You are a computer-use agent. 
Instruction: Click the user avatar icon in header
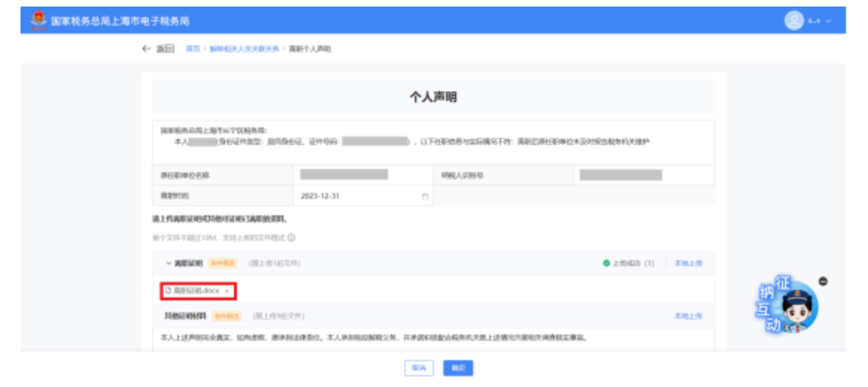(x=793, y=20)
